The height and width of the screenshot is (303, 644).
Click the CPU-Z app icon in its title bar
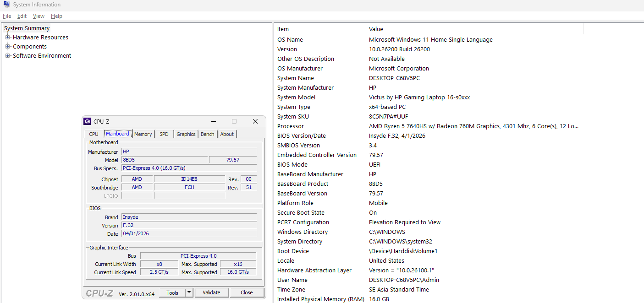coord(87,121)
